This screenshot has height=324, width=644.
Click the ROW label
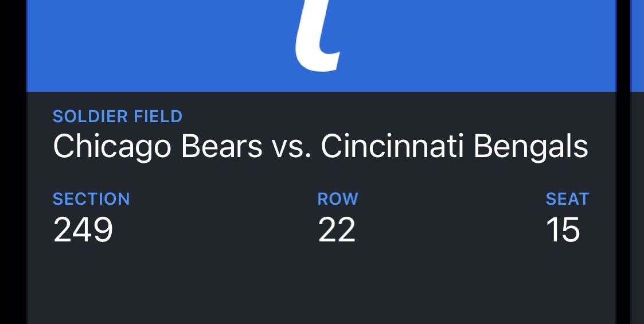pyautogui.click(x=338, y=199)
